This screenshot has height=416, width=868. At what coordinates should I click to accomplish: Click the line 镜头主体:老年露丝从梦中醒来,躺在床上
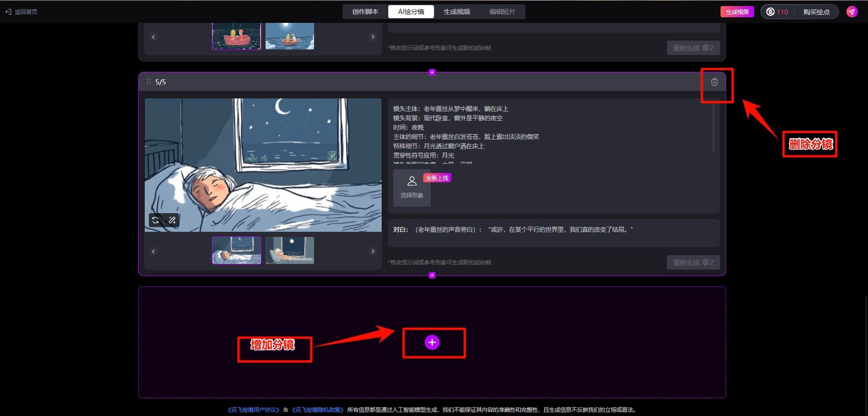point(451,109)
